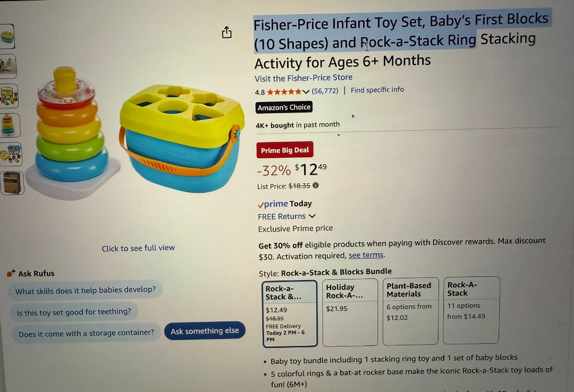The width and height of the screenshot is (574, 392).
Task: Open the star rating breakdown chevron
Action: click(x=306, y=91)
